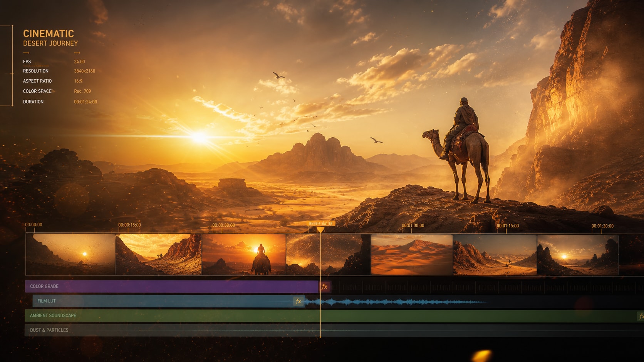Screen dimensions: 644x362
Task: Select the seventh clip with sunset rock spires
Action: click(x=578, y=254)
